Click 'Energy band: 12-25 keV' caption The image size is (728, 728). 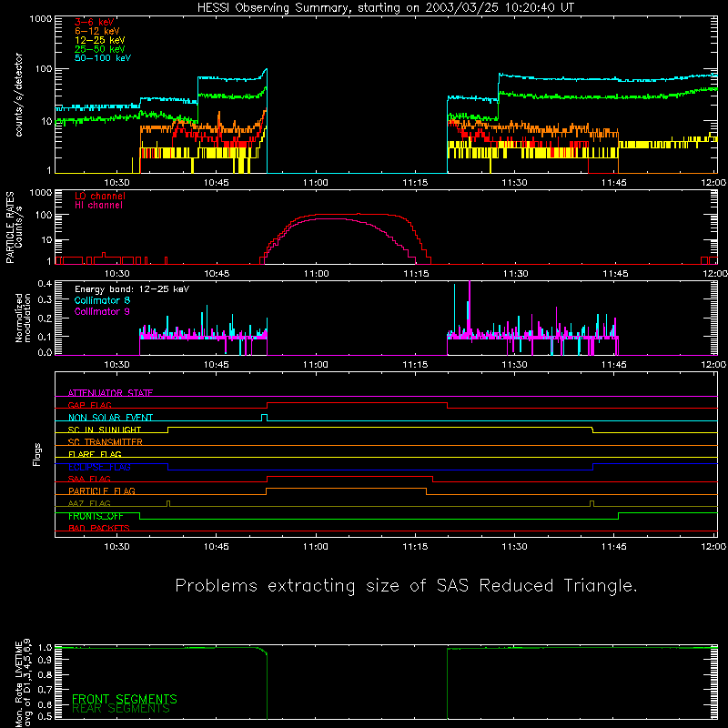(132, 289)
